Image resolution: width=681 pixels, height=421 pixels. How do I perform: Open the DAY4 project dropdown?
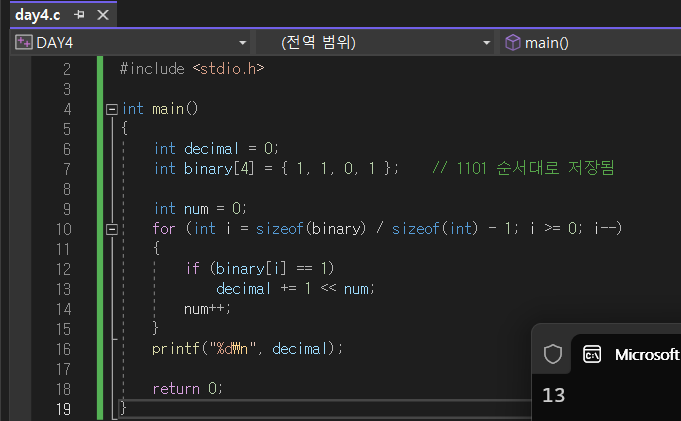pos(242,43)
